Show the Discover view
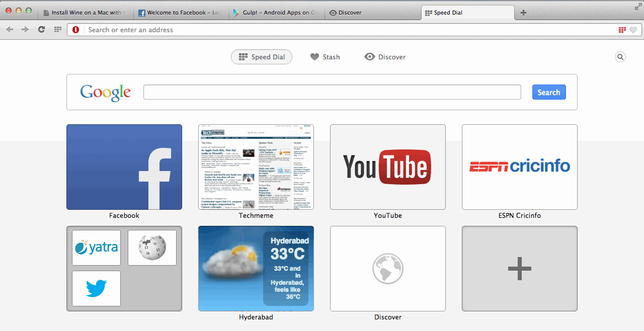Viewport: 644px width, 331px height. click(385, 57)
